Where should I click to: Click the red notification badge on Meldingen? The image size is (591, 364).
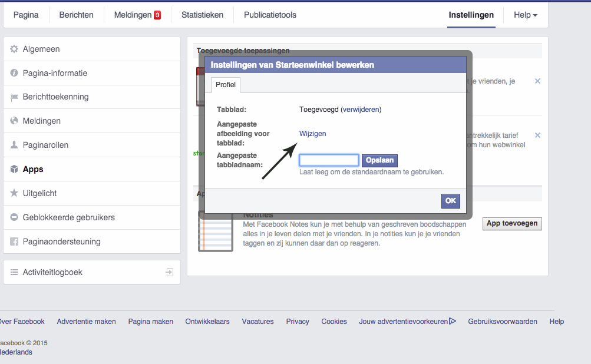pyautogui.click(x=157, y=15)
